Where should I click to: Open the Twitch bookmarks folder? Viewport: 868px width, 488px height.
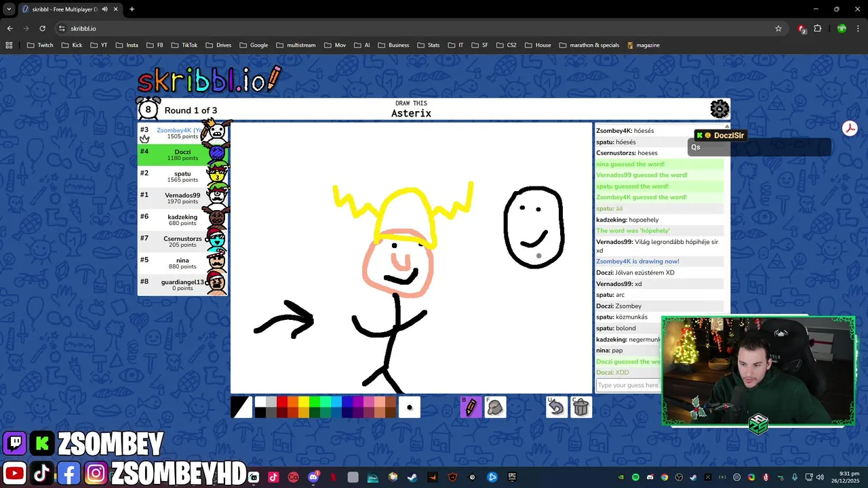(x=40, y=45)
